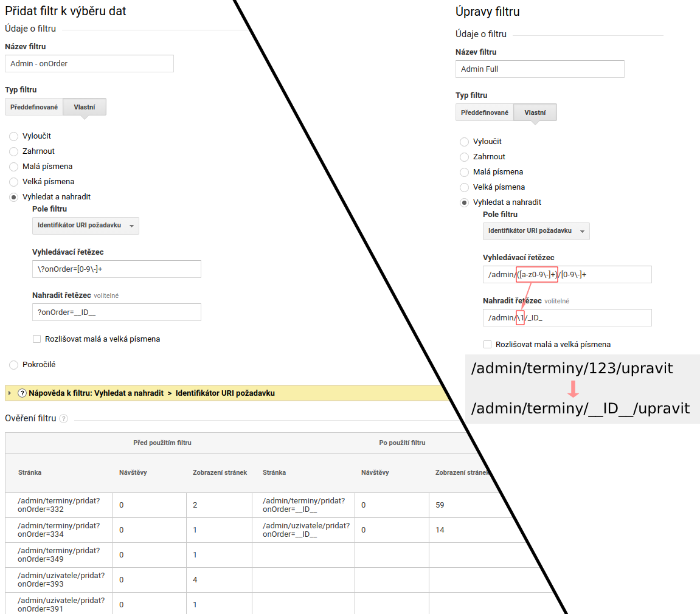Click Návštěvy header under Po použití filtru
Screen dimensions: 700x614
(x=375, y=472)
